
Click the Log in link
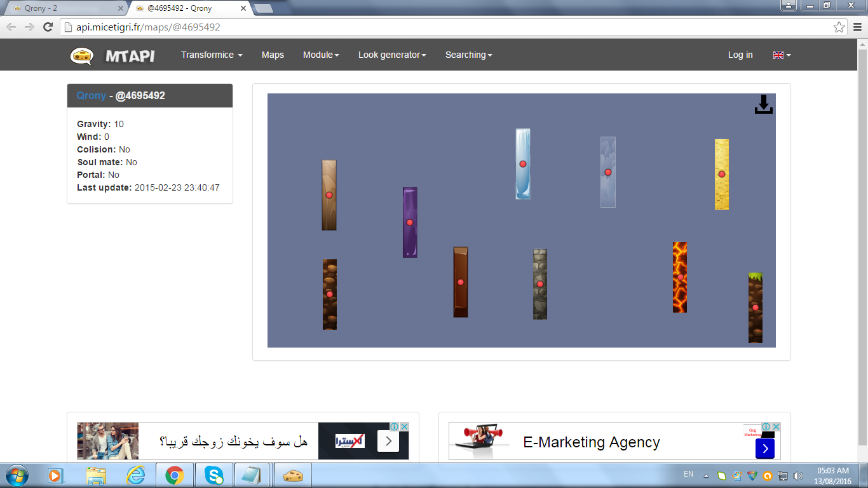740,55
